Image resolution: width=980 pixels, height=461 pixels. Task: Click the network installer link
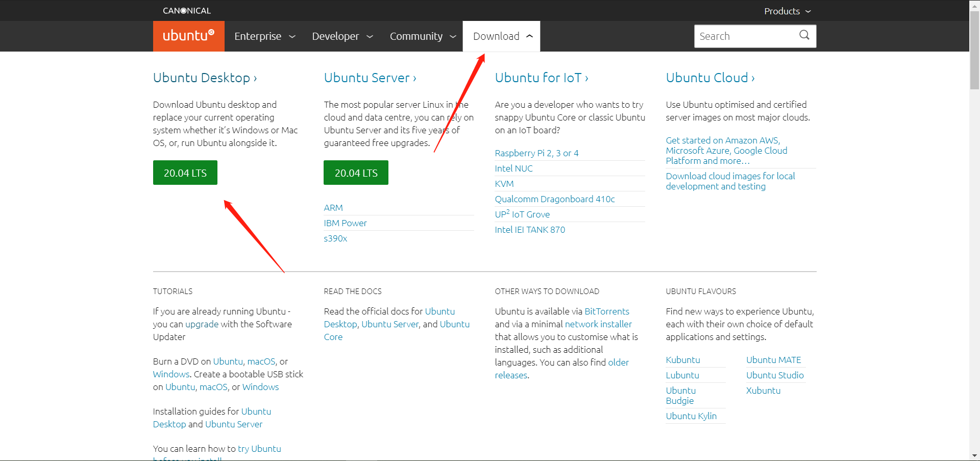click(598, 324)
